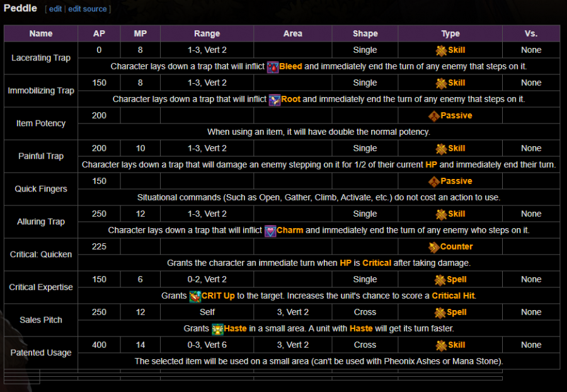This screenshot has height=392, width=567.
Task: Click the Range column header
Action: (x=207, y=33)
